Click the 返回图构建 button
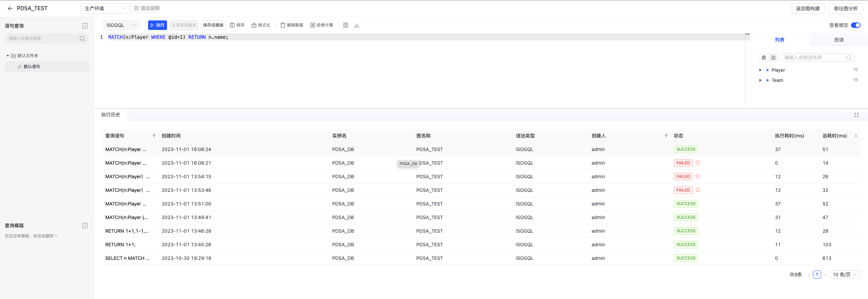 click(x=808, y=9)
